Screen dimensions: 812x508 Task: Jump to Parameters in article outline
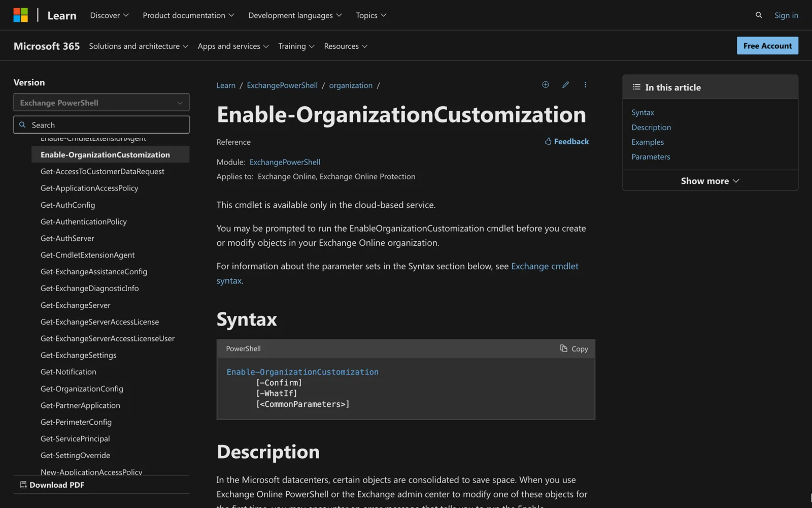(x=651, y=157)
